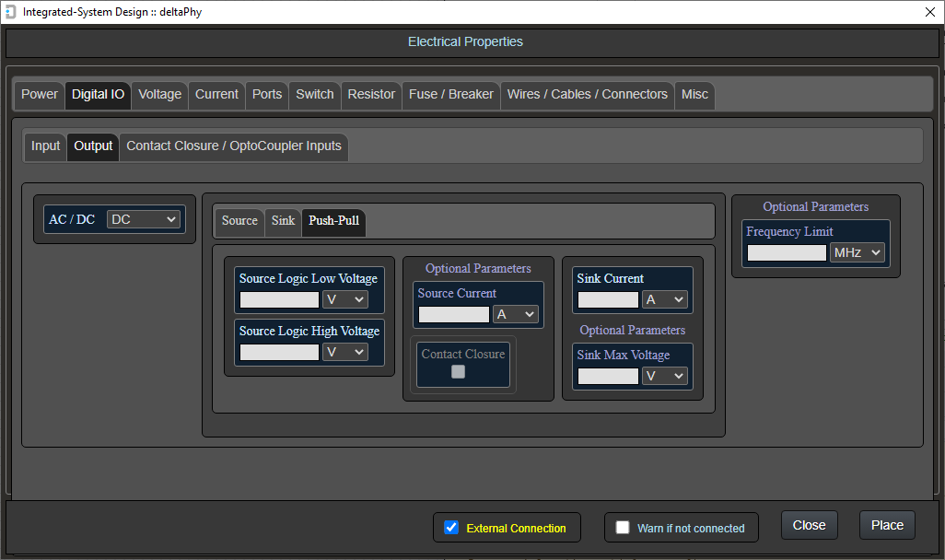Screen dimensions: 945x560
Task: Click the Place button
Action: (887, 525)
